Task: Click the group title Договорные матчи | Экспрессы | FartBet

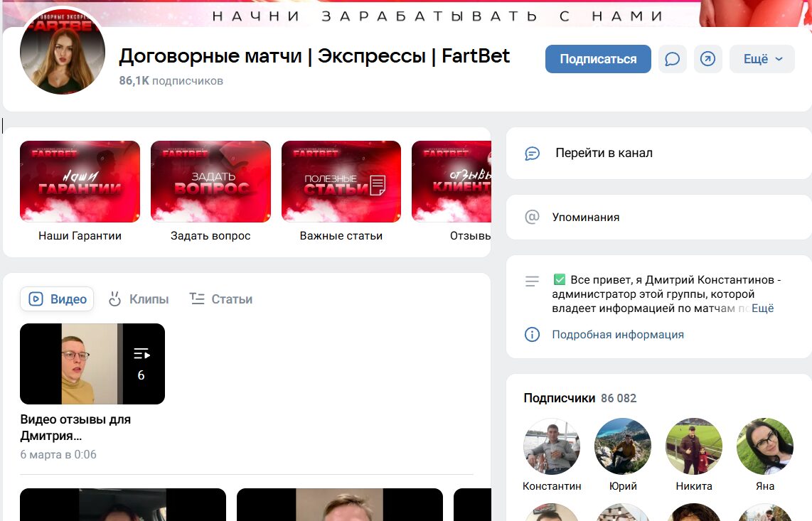Action: click(x=314, y=56)
